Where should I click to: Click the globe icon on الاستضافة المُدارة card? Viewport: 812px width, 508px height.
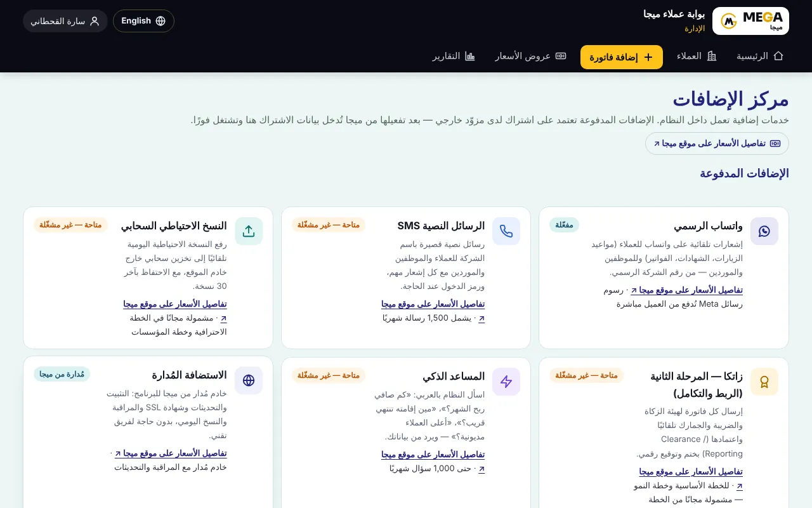pos(249,380)
